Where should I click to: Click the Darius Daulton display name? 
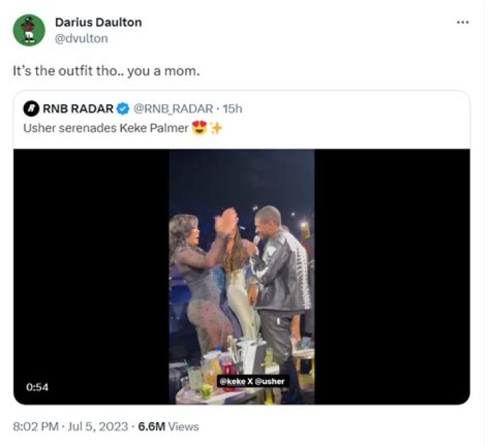[98, 22]
